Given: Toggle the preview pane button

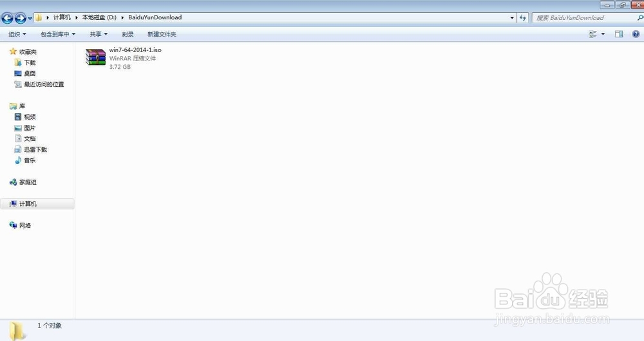Looking at the screenshot, I should pyautogui.click(x=618, y=34).
